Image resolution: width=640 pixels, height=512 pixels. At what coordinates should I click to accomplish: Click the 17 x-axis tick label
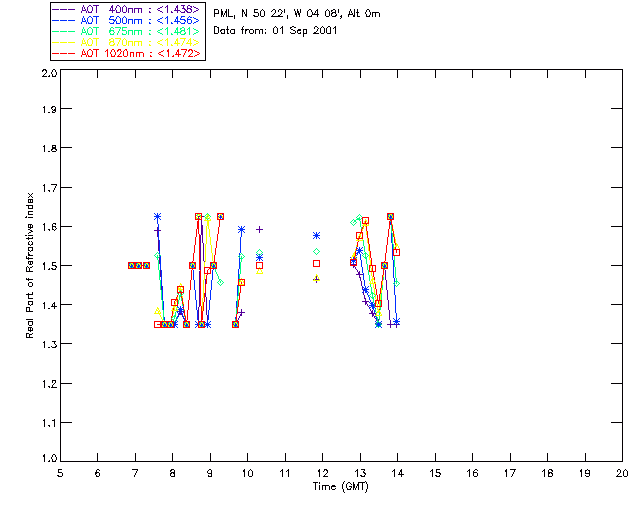click(x=510, y=473)
